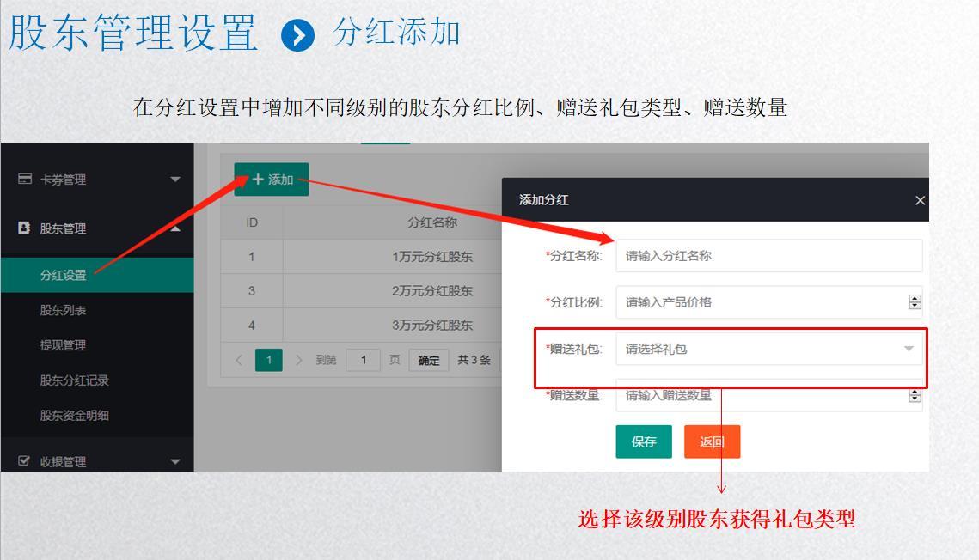The image size is (979, 560).
Task: Expand the 收银管理 menu chevron
Action: click(174, 461)
